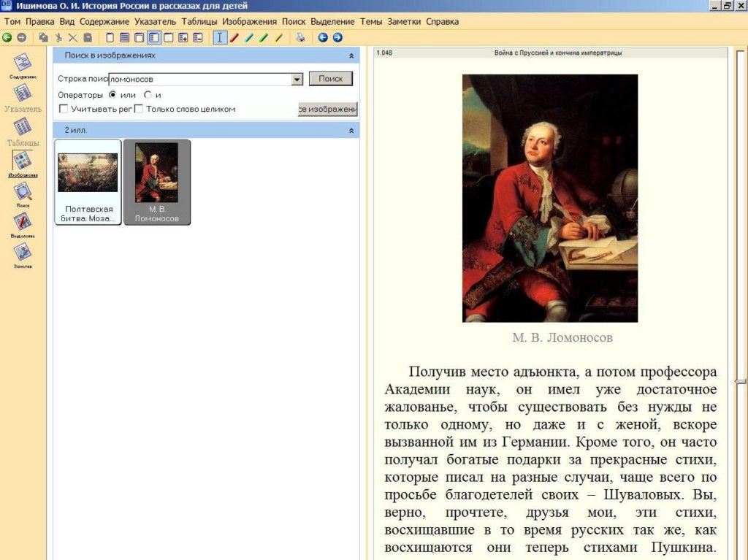Open the search string dropdown arrow

297,79
